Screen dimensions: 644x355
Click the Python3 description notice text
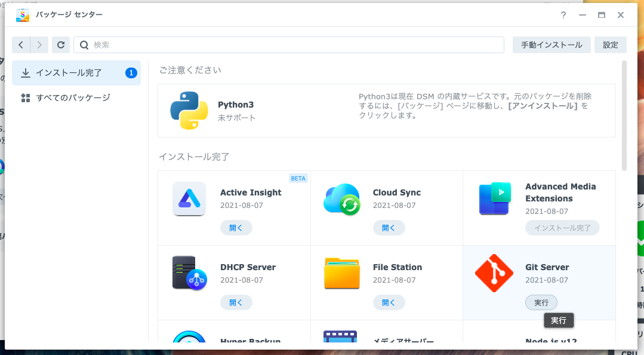point(475,106)
